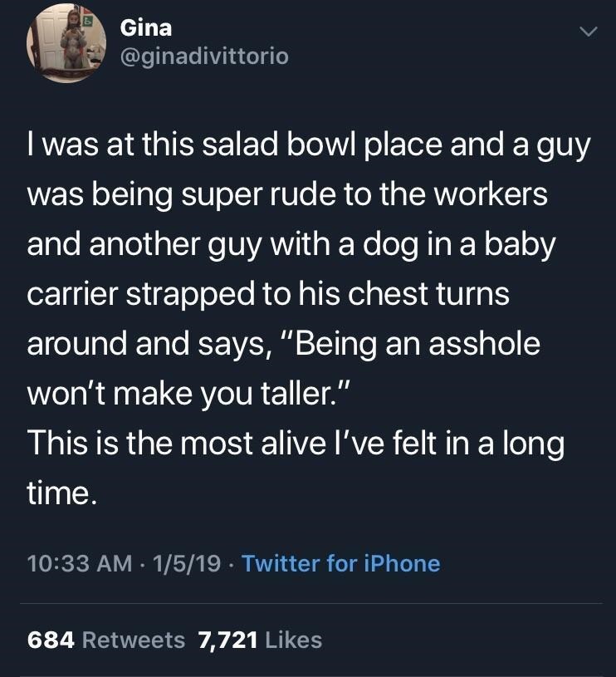Viewport: 616px width, 677px height.
Task: View the 7,721 Likes list
Action: (260, 639)
